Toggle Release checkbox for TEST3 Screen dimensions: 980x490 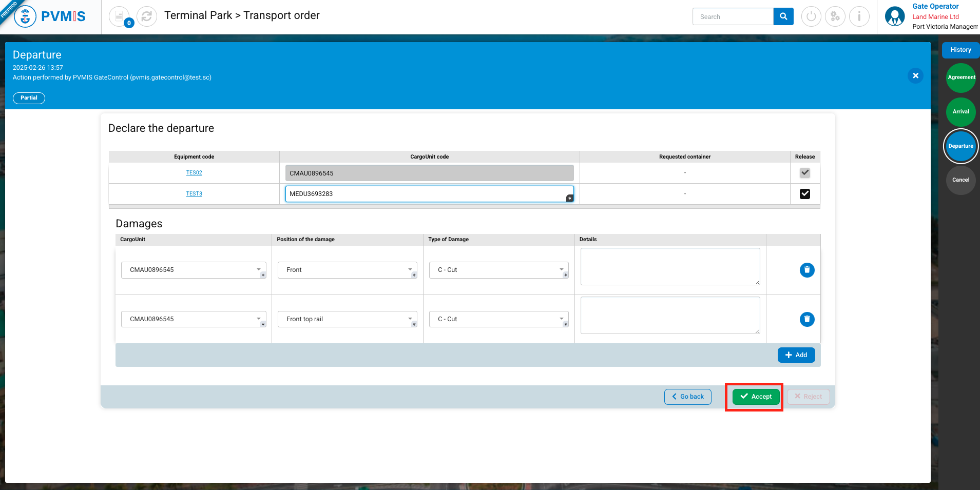[805, 194]
